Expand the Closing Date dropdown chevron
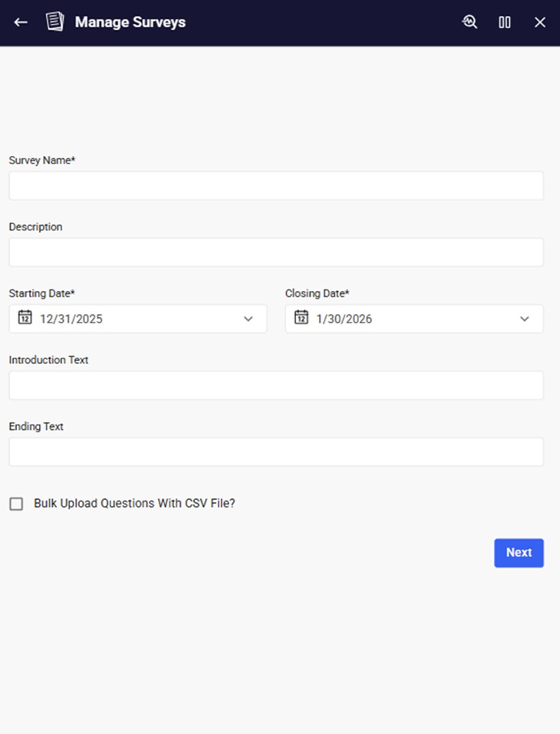The image size is (560, 734). pyautogui.click(x=525, y=319)
